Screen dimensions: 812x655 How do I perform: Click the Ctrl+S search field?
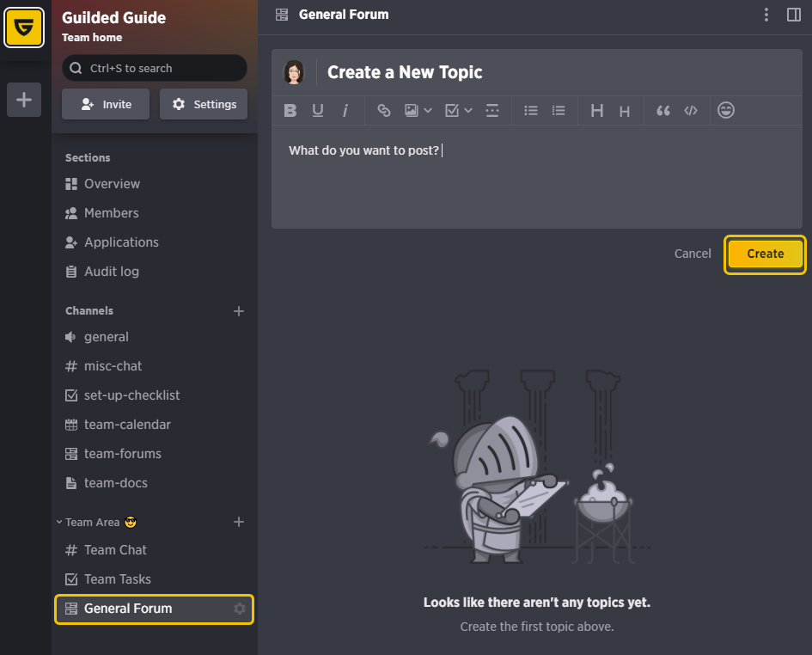155,68
